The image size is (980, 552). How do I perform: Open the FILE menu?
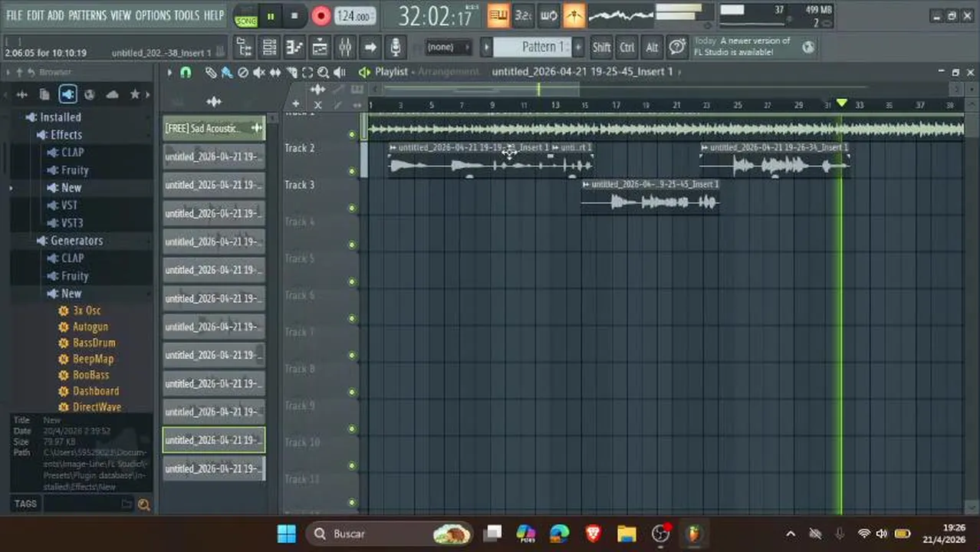[x=14, y=15]
